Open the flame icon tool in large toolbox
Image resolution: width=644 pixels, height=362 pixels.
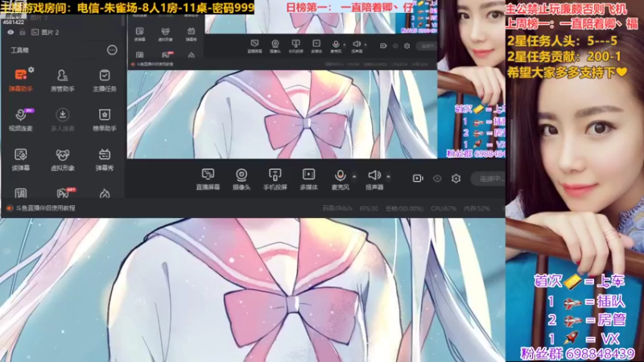tap(105, 193)
